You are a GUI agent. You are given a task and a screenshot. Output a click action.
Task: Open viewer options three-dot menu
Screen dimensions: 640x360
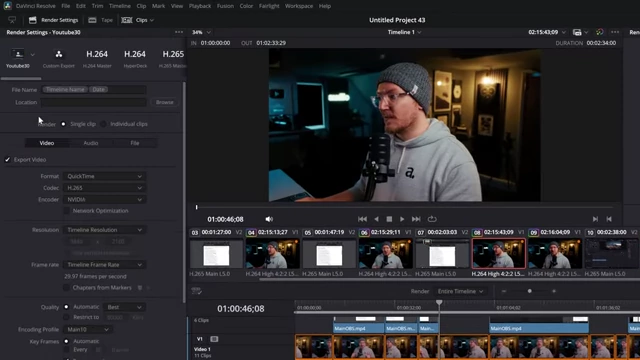[615, 32]
